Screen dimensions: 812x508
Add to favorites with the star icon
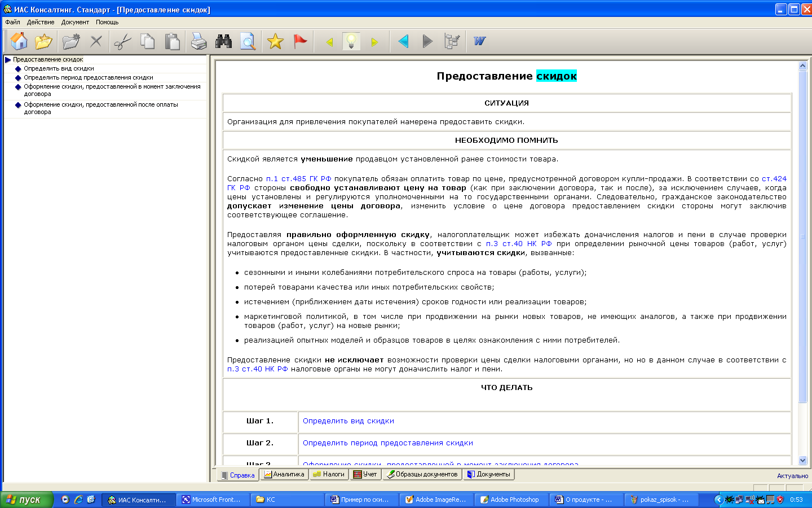click(275, 41)
